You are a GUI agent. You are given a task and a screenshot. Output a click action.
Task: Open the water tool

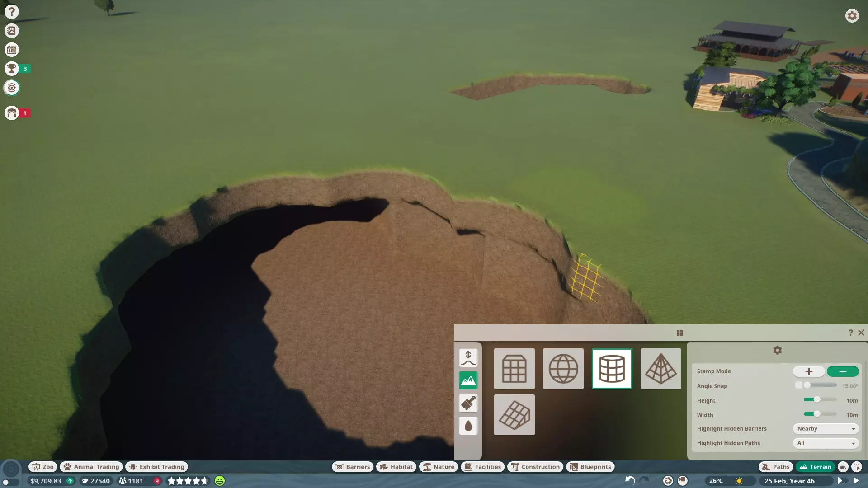[468, 426]
